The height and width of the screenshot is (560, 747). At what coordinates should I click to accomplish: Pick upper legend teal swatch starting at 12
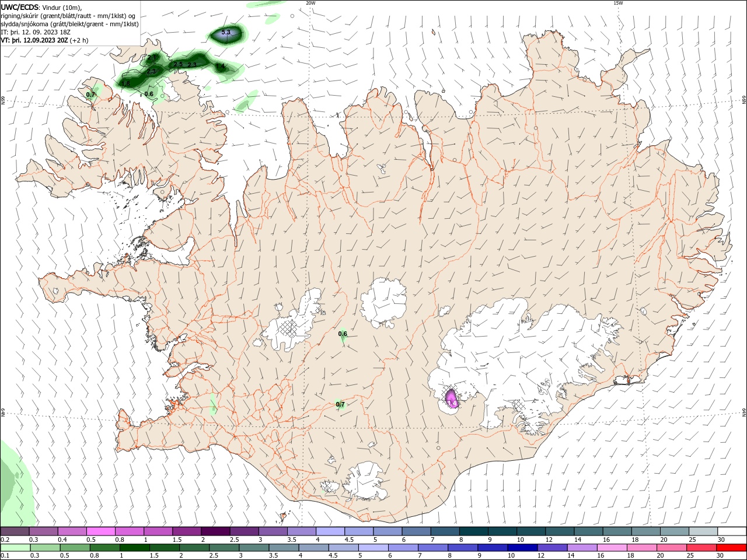[559, 531]
